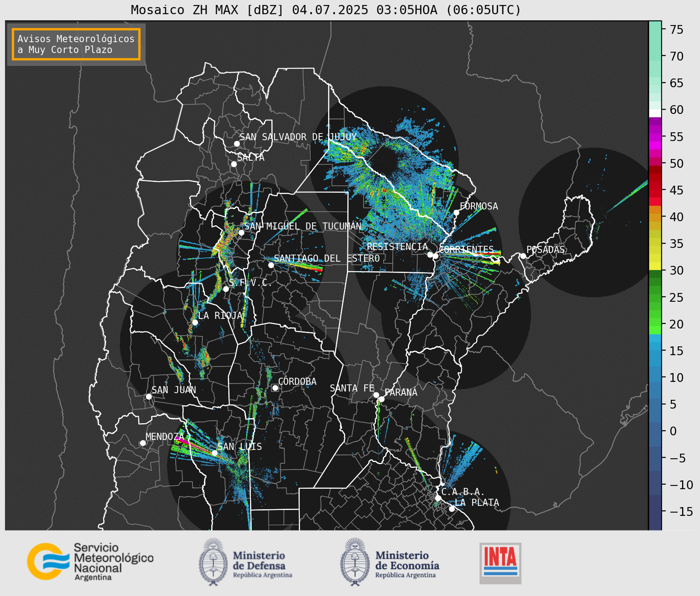700x596 pixels.
Task: Select the San Salvador de Jujuy city marker
Action: click(237, 144)
